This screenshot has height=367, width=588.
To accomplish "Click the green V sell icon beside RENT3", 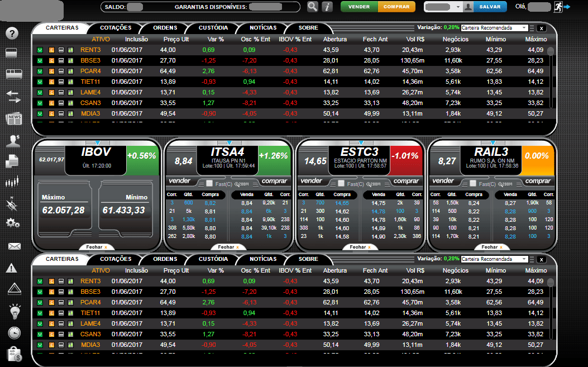I will tap(40, 50).
